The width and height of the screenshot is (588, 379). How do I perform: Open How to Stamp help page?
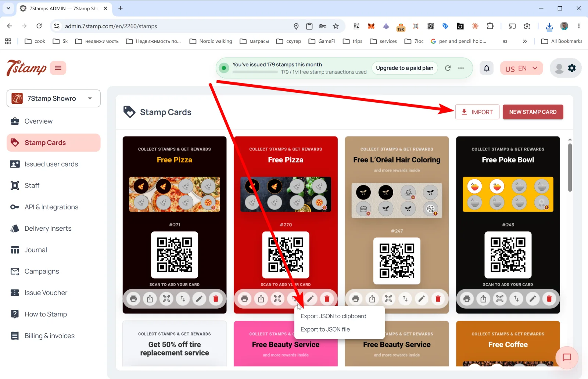54,314
